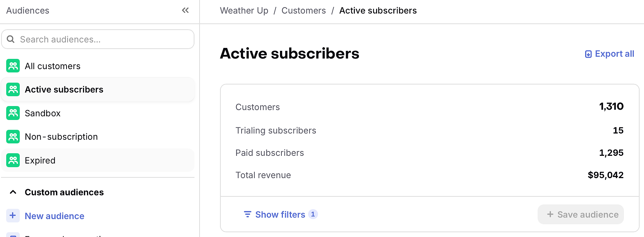
Task: Click the All customers audience icon
Action: click(x=13, y=66)
